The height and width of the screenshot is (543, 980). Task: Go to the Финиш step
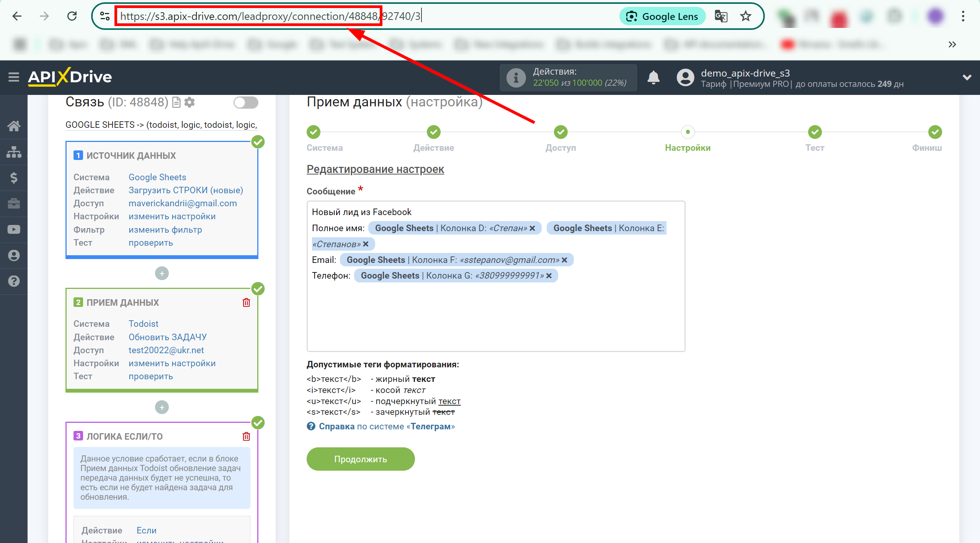point(935,132)
